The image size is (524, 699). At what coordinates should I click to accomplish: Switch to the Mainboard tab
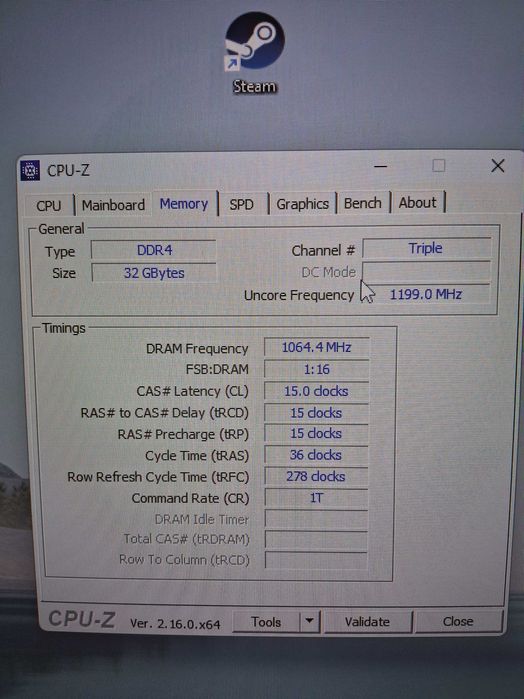click(113, 205)
